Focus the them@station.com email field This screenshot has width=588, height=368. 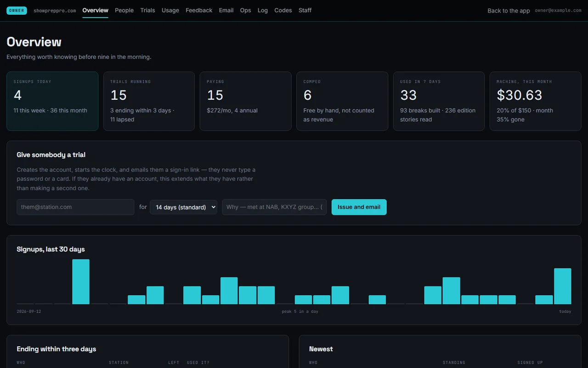(75, 207)
